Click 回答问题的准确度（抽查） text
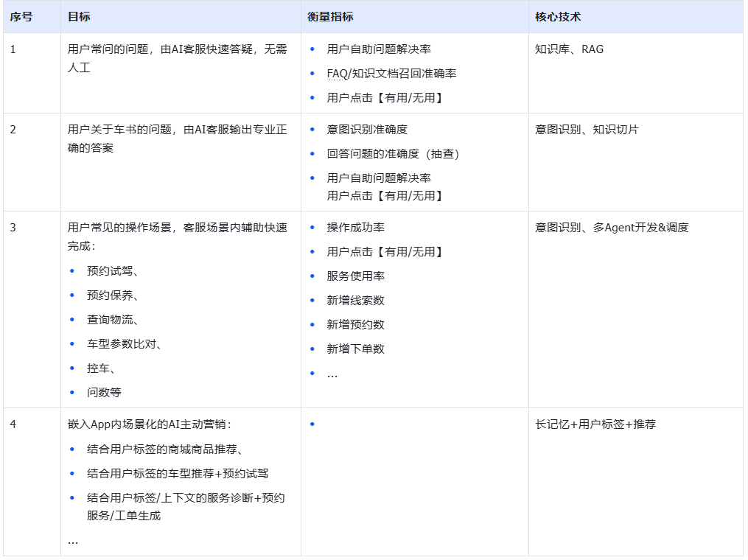Image resolution: width=748 pixels, height=560 pixels. point(394,154)
